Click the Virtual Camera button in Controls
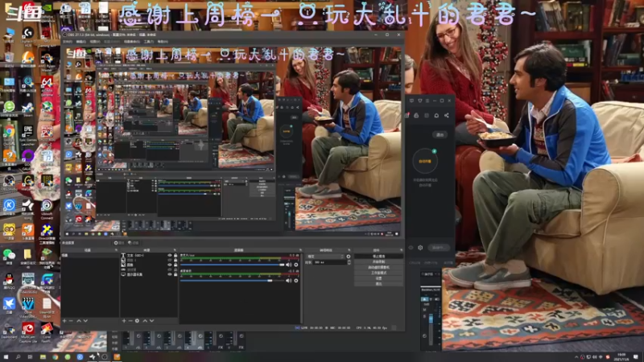Screen dimensions: 644x362 (378, 267)
